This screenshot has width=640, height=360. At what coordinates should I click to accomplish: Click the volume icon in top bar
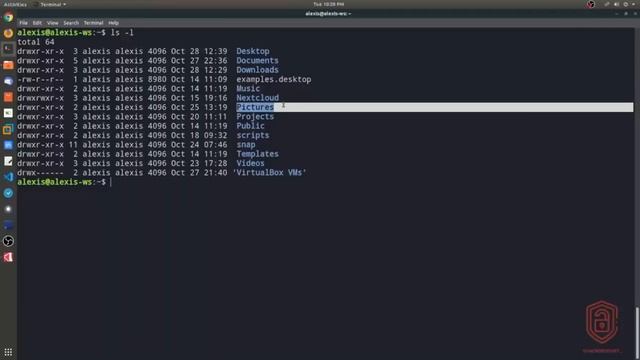click(x=616, y=4)
